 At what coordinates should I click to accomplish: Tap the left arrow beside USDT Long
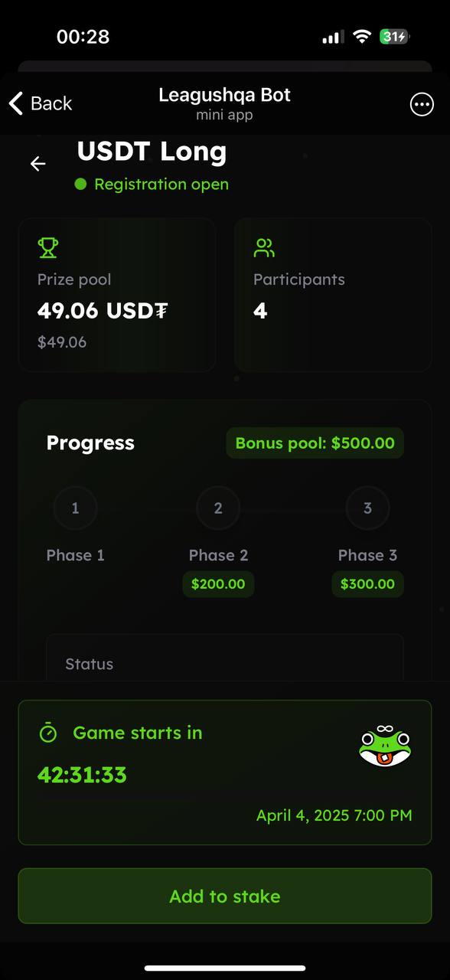click(x=37, y=164)
